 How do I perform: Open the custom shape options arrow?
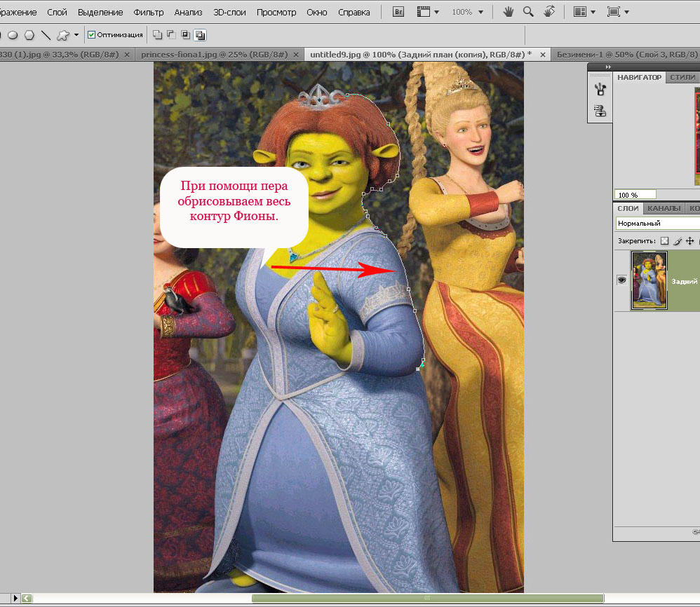76,35
